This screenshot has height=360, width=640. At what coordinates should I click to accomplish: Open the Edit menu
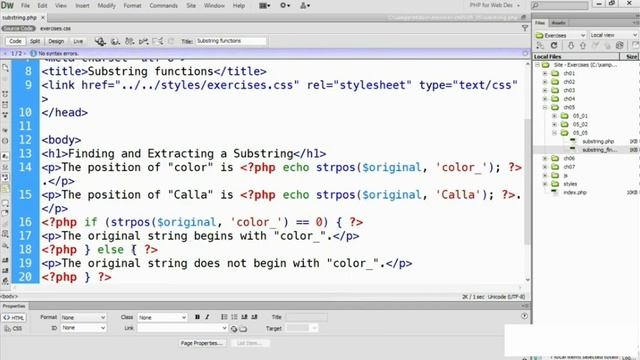[x=42, y=6]
